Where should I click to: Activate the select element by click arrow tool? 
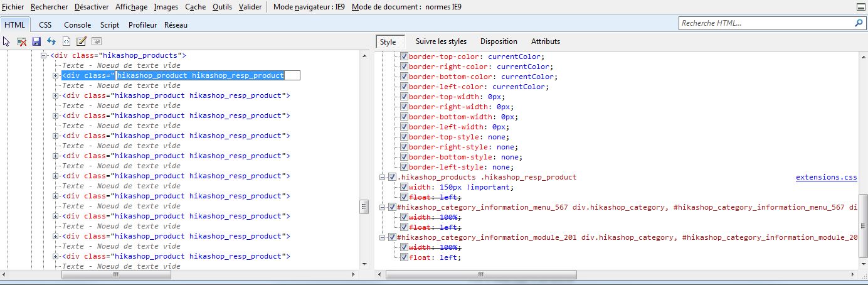click(x=7, y=41)
